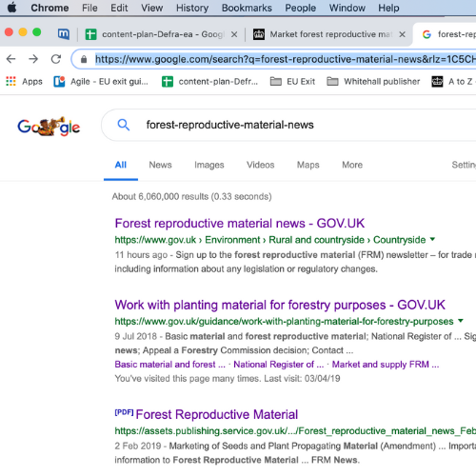Open the National Register of ... sitelink
The image size is (476, 476).
click(x=279, y=365)
